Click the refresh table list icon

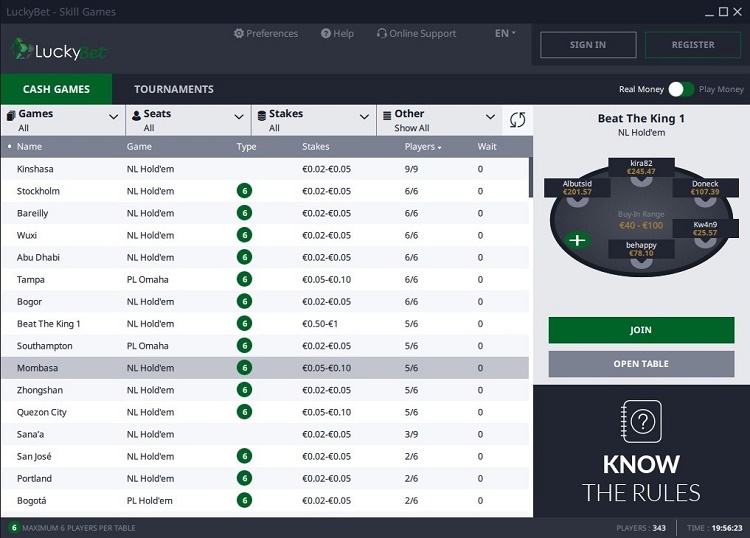pos(517,120)
